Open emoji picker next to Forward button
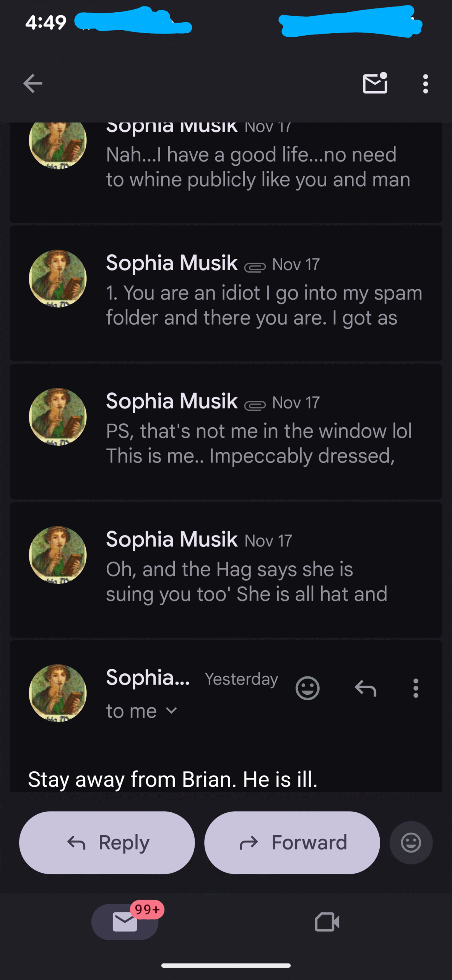452x980 pixels. coord(411,842)
